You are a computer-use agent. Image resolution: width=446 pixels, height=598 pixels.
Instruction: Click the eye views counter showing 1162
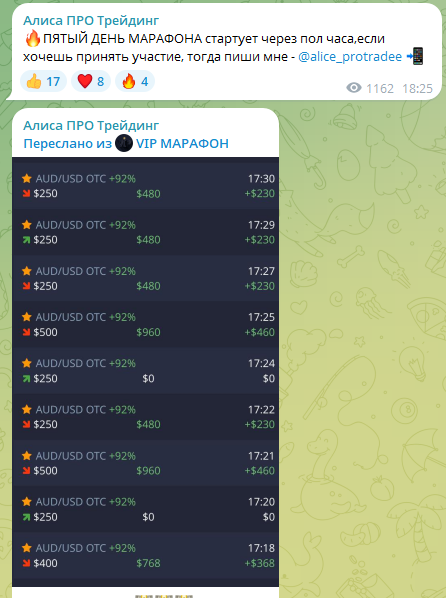coord(370,88)
